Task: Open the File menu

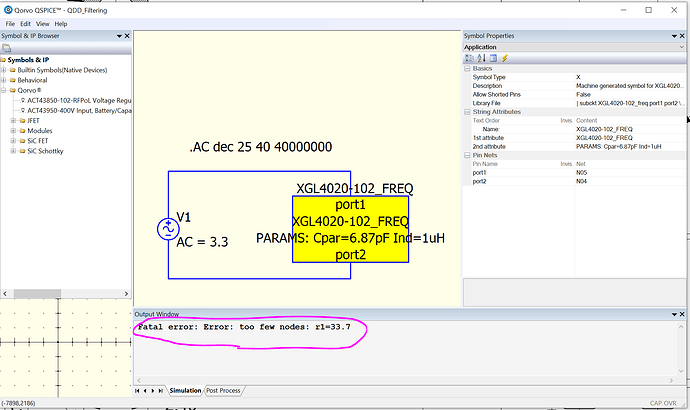Action: (x=10, y=24)
